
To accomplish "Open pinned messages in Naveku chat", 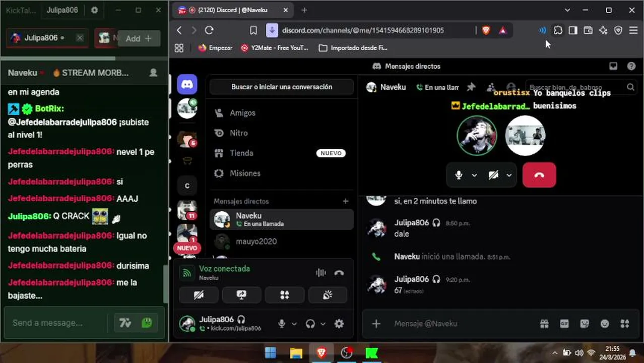I will click(471, 87).
